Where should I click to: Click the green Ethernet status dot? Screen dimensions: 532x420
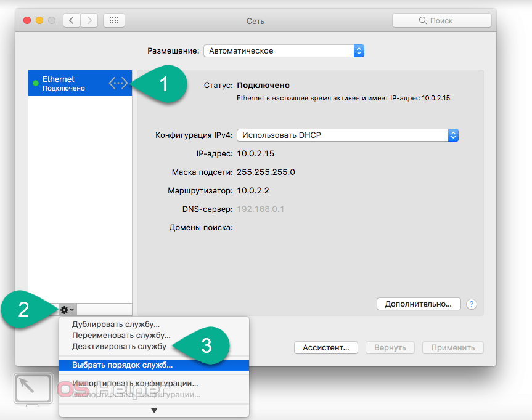(x=36, y=83)
